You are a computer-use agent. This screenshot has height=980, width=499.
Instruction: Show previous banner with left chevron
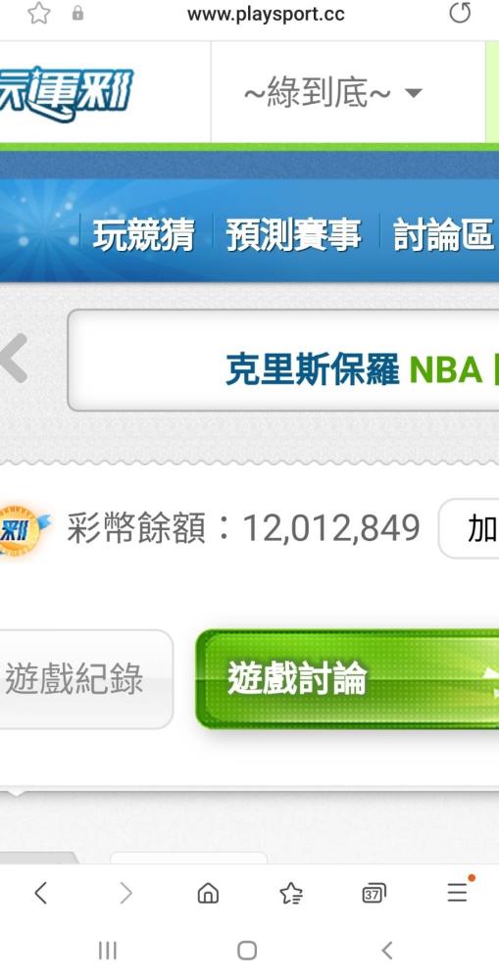[x=14, y=358]
